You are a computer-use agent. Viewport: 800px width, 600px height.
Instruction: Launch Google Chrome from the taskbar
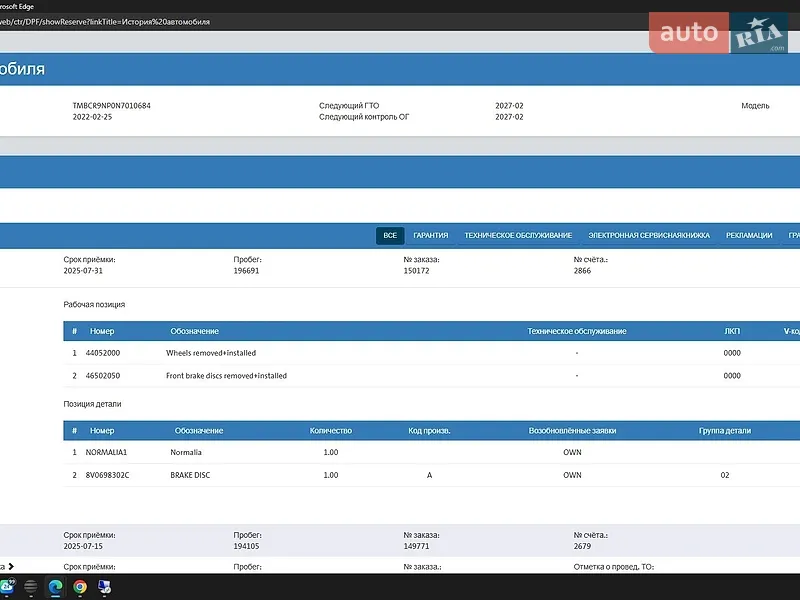click(80, 587)
